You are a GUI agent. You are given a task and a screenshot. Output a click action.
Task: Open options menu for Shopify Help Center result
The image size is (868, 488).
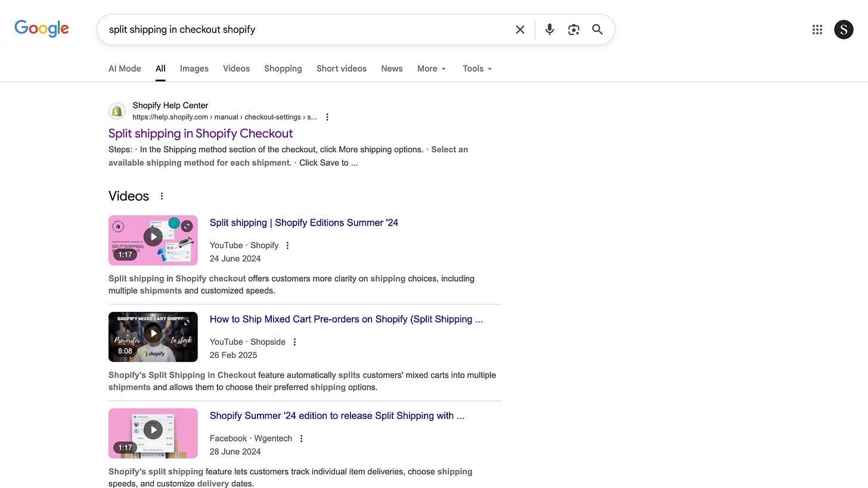[327, 117]
